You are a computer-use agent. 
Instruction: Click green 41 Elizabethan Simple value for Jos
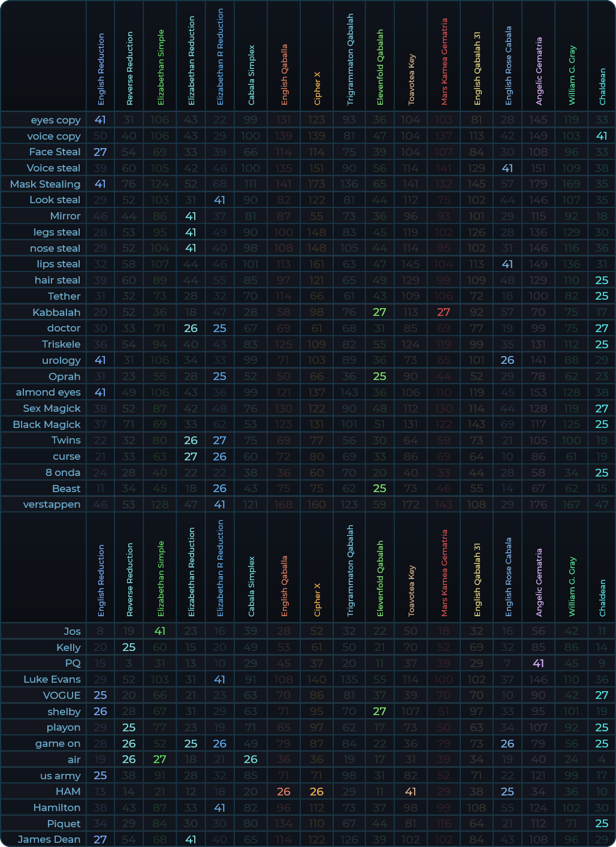159,631
